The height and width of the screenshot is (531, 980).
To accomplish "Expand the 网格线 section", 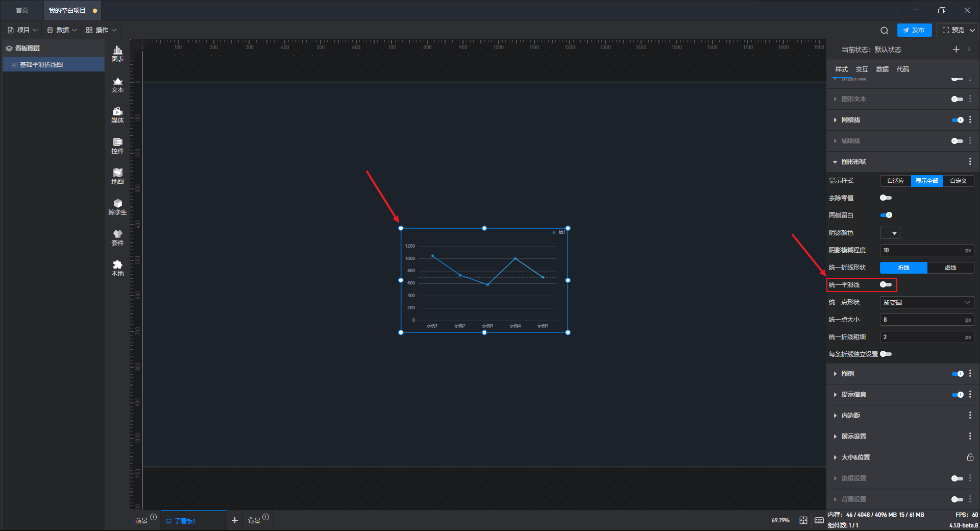I will pyautogui.click(x=836, y=120).
